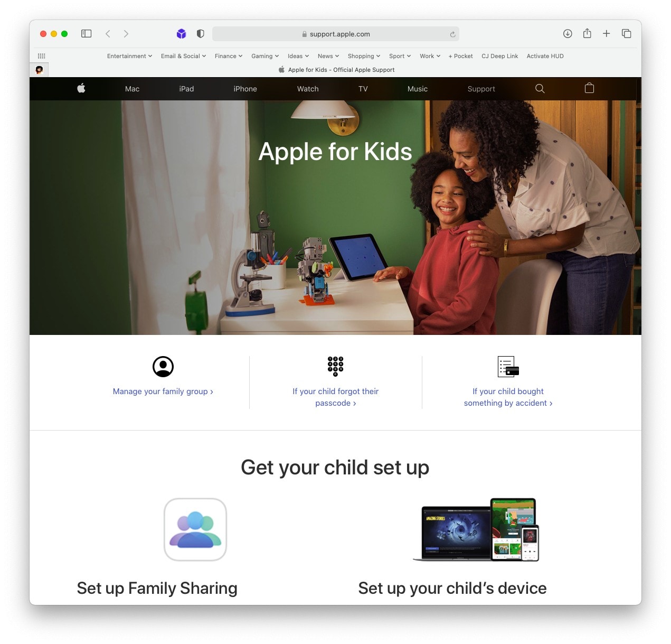Open child forgot their passcode link

click(336, 397)
